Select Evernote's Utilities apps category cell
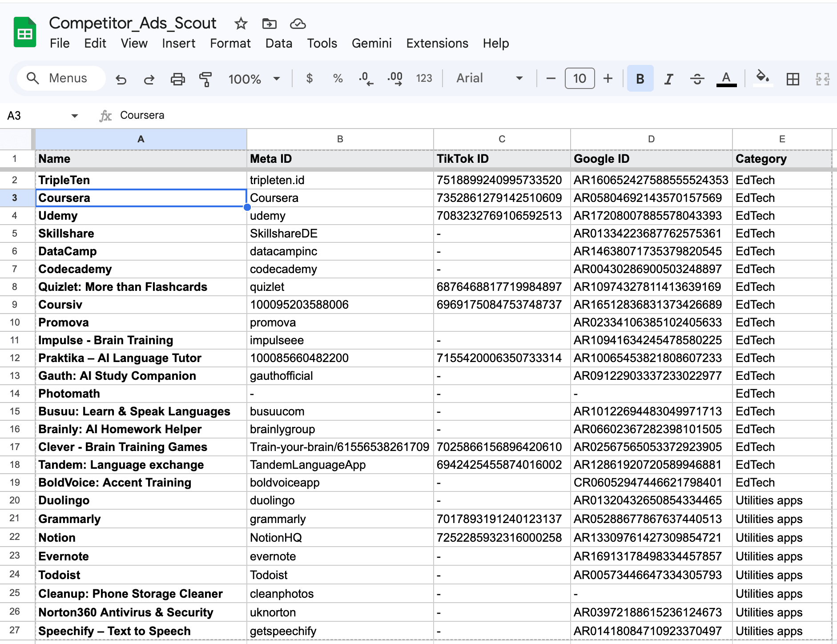Screen dimensions: 837x644 pyautogui.click(x=782, y=556)
